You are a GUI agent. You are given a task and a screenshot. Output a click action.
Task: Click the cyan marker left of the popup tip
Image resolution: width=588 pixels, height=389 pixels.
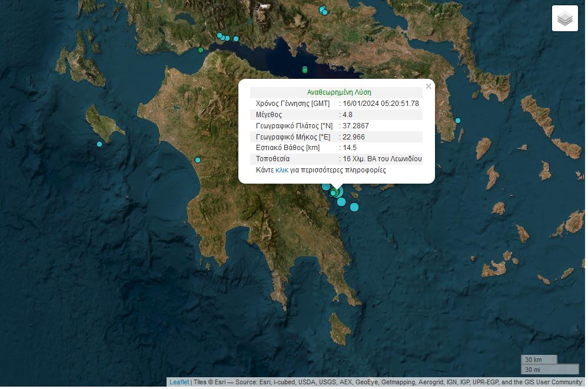[x=325, y=187]
